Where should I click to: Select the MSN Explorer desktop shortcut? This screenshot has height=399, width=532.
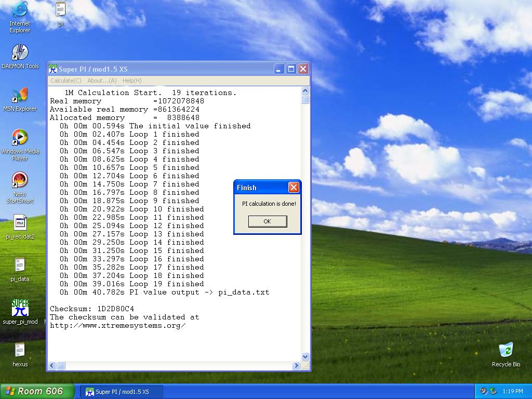(x=20, y=99)
